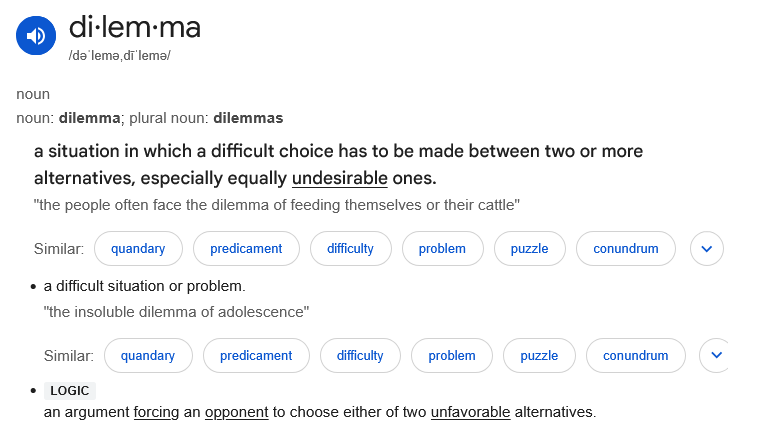Open first "conundrum" synonym chip
This screenshot has width=757, height=435.
point(625,248)
